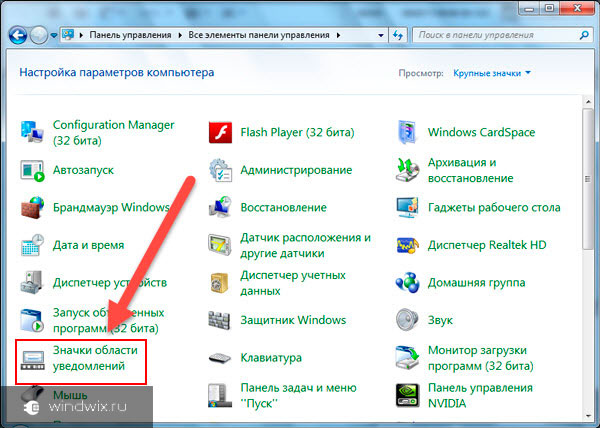Open the Панель задач и меню Пуск icon

[x=220, y=395]
